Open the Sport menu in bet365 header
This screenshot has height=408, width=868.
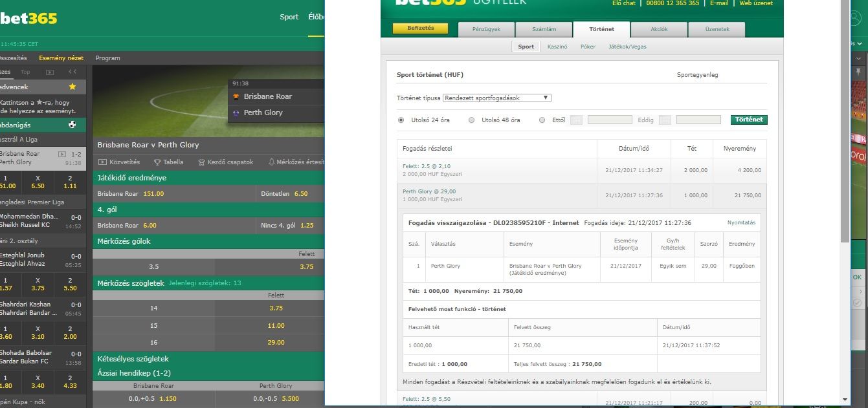point(289,17)
